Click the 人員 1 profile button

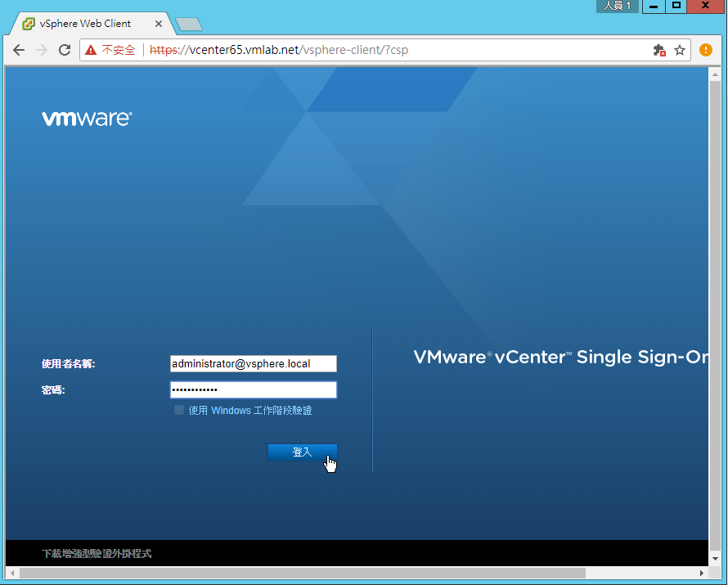click(617, 6)
